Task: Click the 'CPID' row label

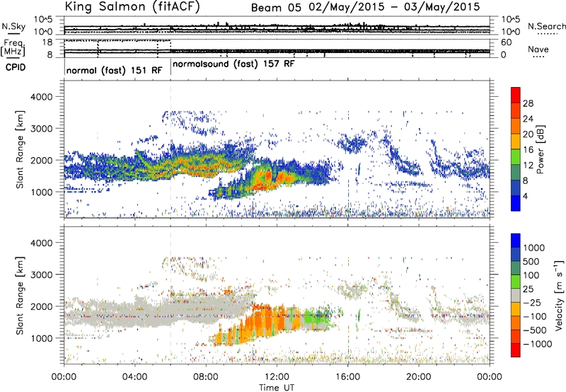Action: [16, 67]
